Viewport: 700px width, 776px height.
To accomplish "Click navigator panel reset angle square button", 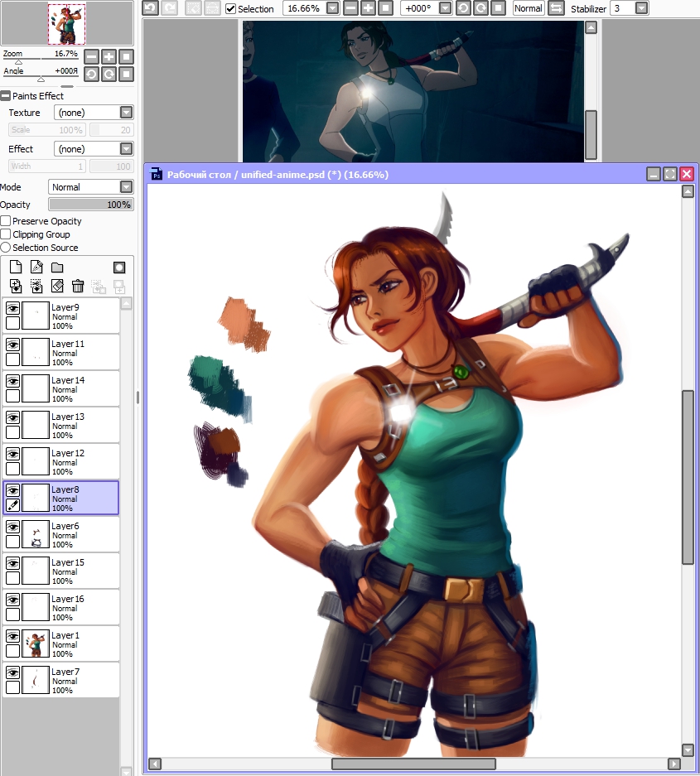I will tap(126, 75).
